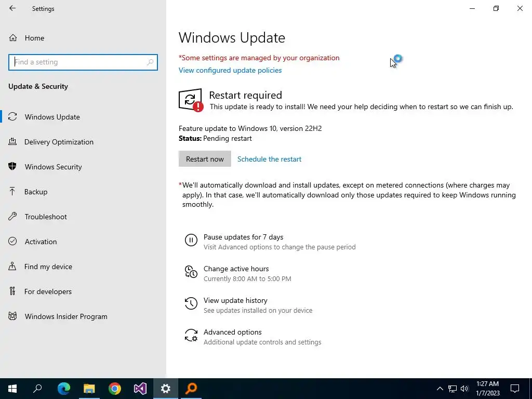
Task: Click 'See updates installed on your device' text
Action: [x=258, y=311]
